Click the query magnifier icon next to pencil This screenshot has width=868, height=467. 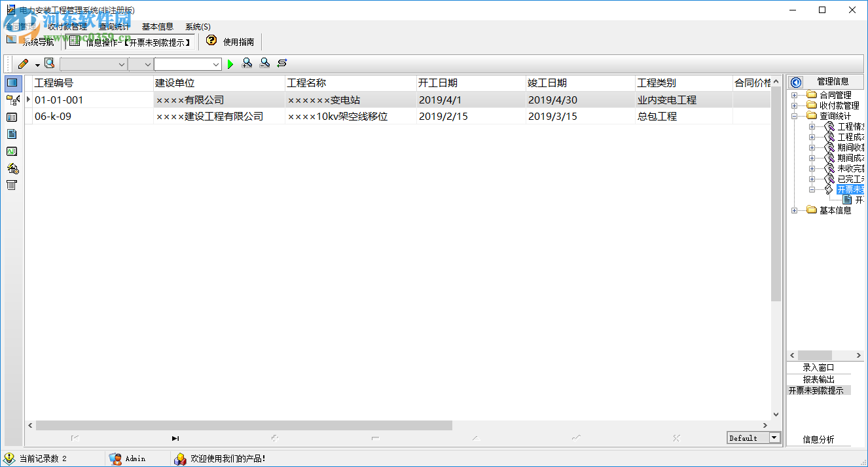click(x=49, y=64)
